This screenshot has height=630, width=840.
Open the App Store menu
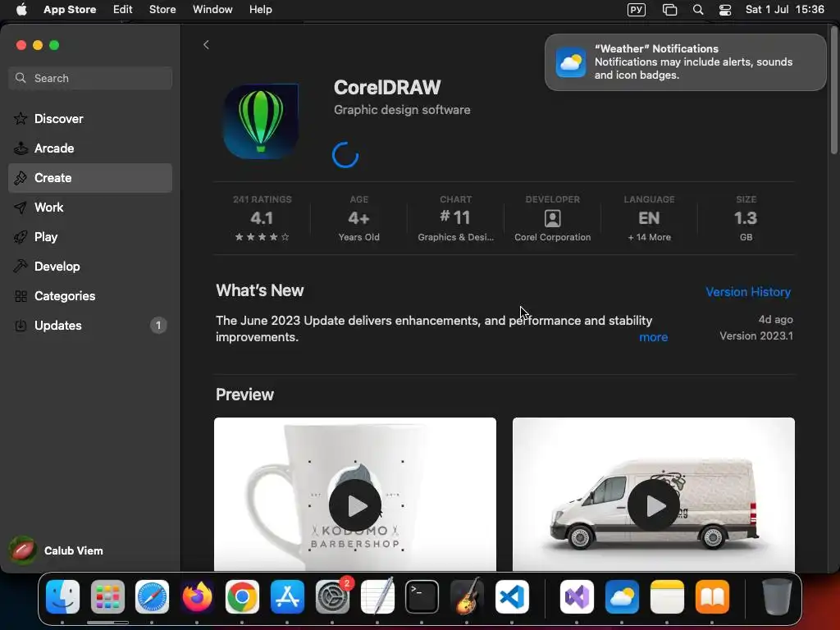pyautogui.click(x=70, y=10)
